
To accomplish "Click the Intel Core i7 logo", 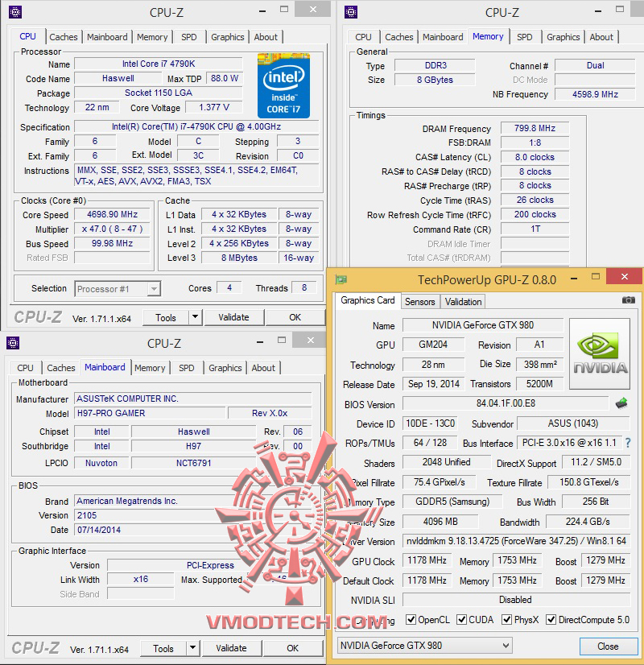I will tap(283, 85).
